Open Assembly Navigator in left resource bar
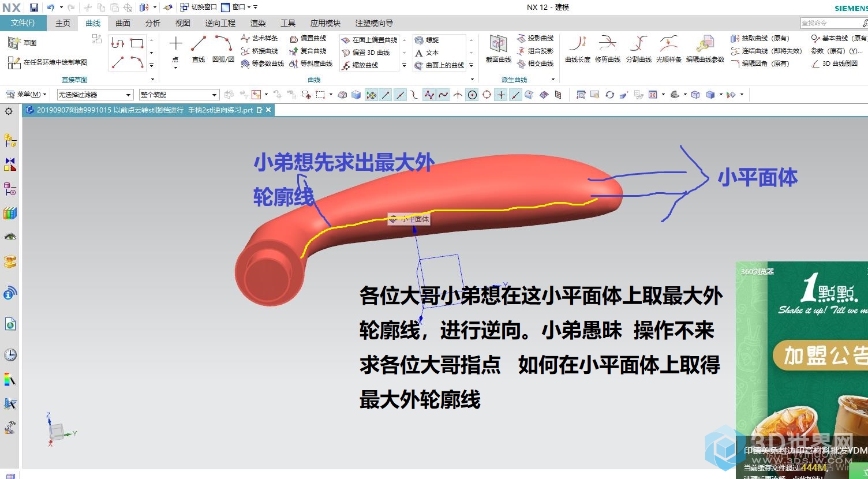This screenshot has height=479, width=868. point(10,140)
